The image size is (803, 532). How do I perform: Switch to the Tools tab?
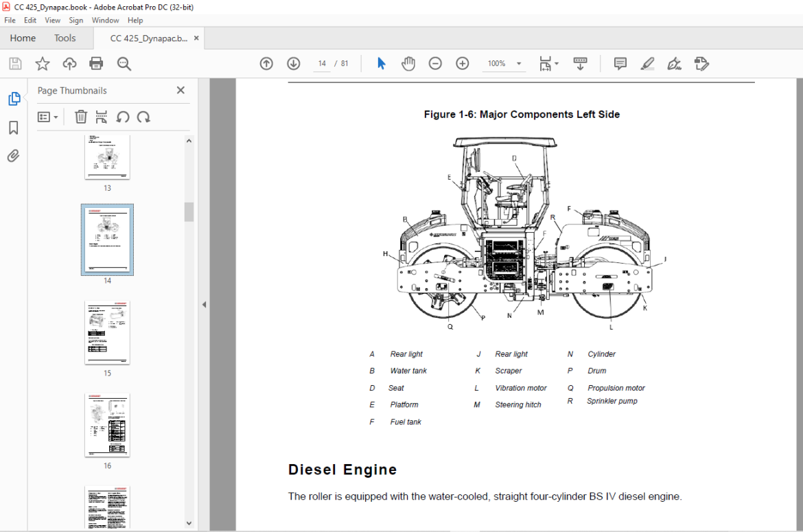tap(65, 38)
